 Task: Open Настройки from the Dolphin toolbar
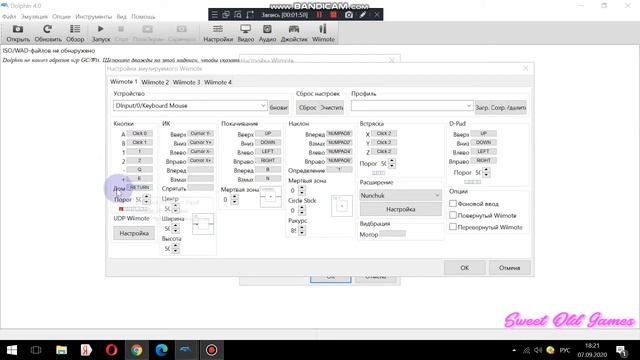[x=218, y=33]
